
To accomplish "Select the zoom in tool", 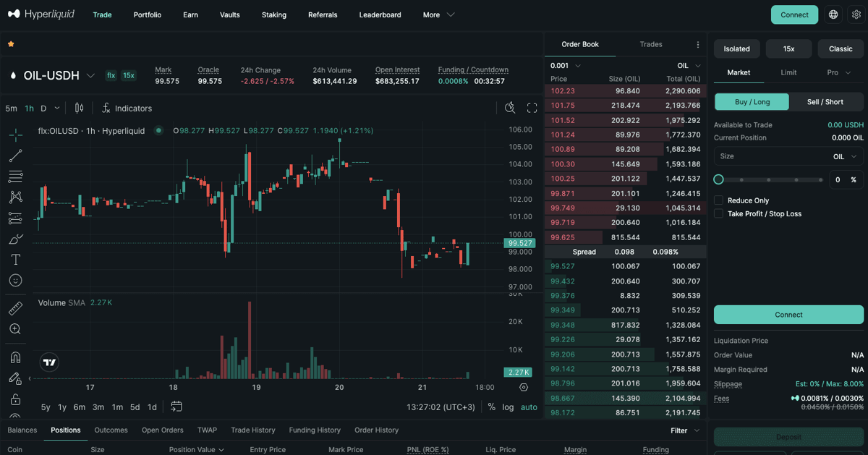I will coord(15,329).
